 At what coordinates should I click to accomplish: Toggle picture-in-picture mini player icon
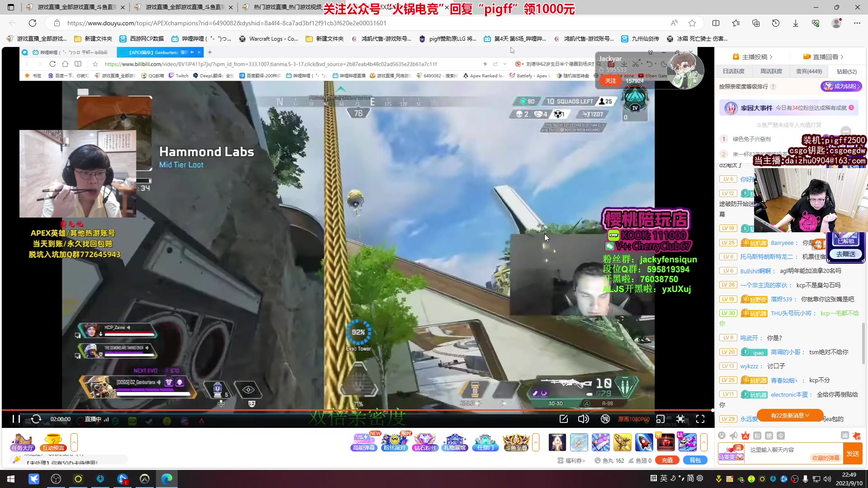click(660, 419)
